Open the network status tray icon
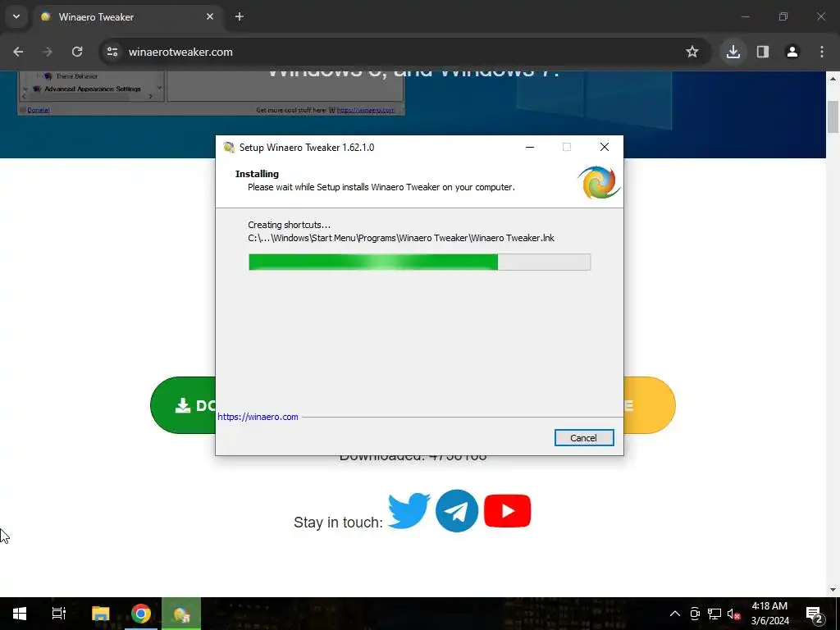Image resolution: width=840 pixels, height=630 pixels. [x=714, y=614]
